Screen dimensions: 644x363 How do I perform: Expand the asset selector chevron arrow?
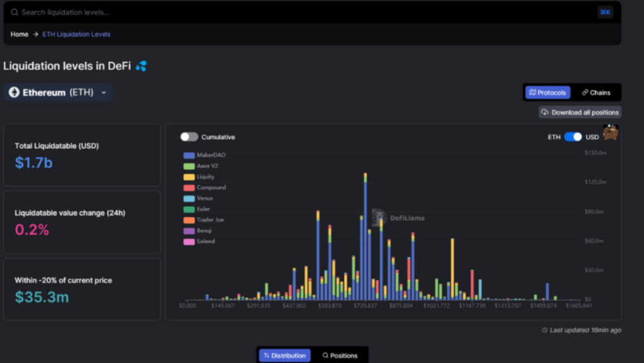[x=104, y=92]
